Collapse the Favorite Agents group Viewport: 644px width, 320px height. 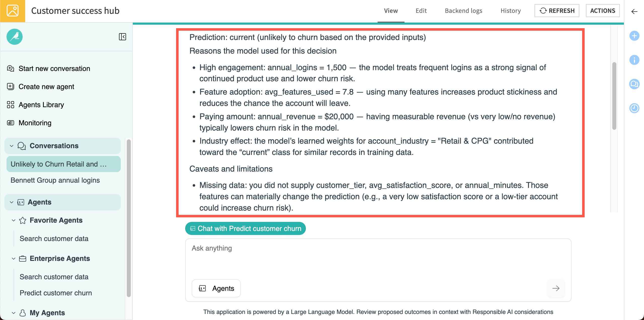pos(13,220)
